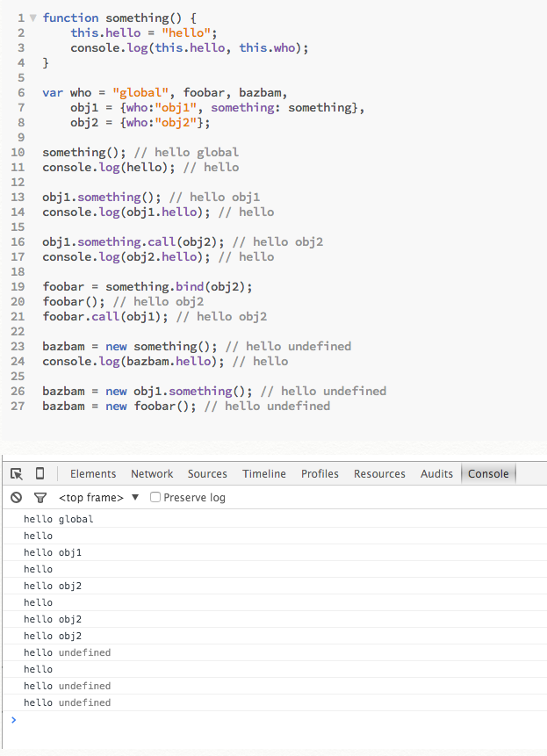Click the 'hello global' console output row
Viewport: 547px width, 756px height.
[x=275, y=519]
